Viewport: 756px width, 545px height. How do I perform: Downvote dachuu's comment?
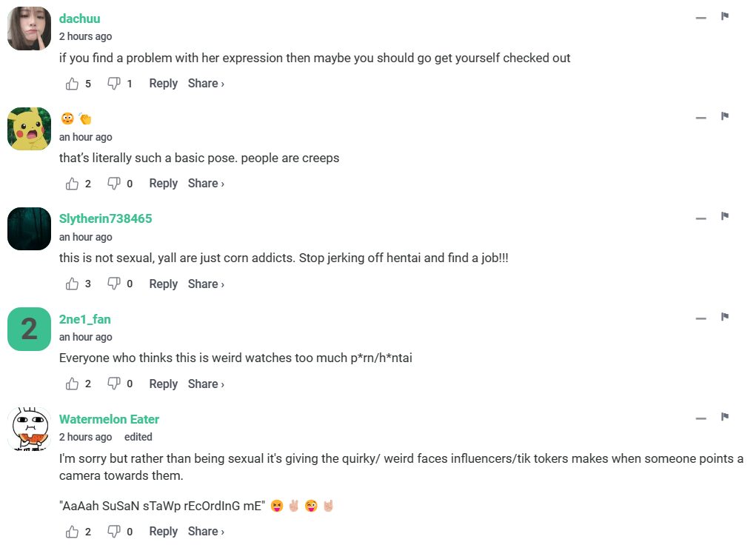(114, 84)
